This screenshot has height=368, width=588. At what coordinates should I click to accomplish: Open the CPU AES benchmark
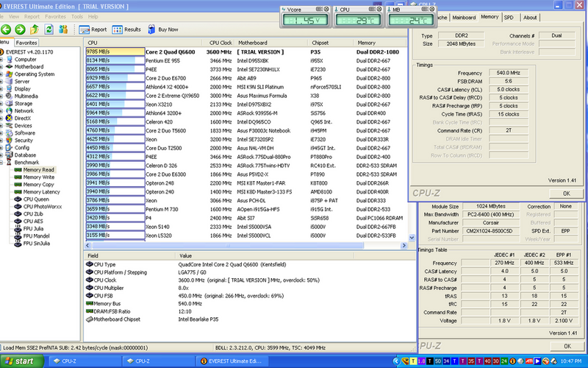pos(33,222)
